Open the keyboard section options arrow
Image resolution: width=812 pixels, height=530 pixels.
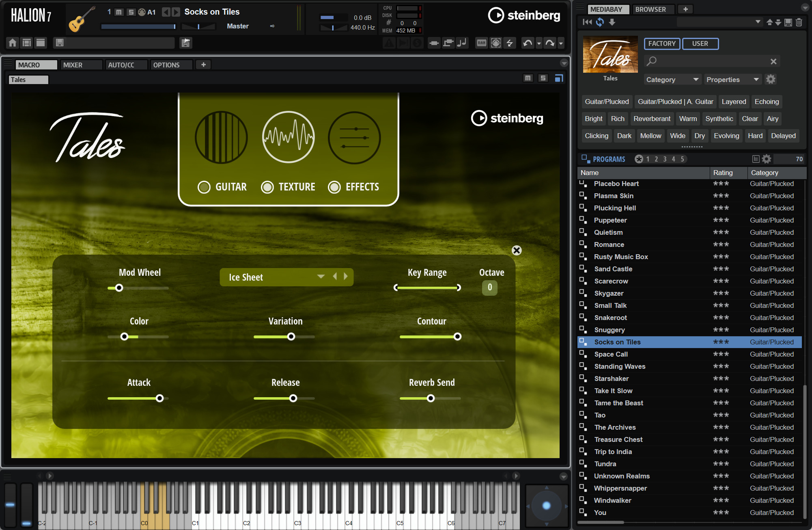564,476
